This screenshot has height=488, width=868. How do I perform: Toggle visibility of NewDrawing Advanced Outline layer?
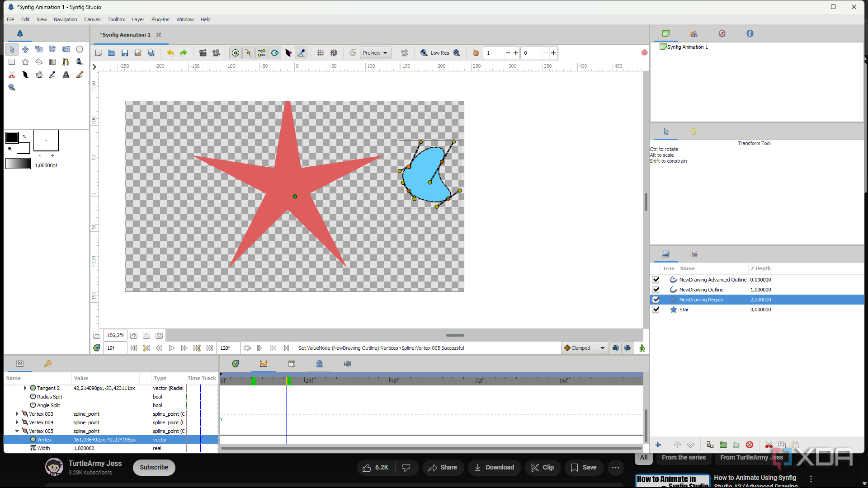[656, 280]
